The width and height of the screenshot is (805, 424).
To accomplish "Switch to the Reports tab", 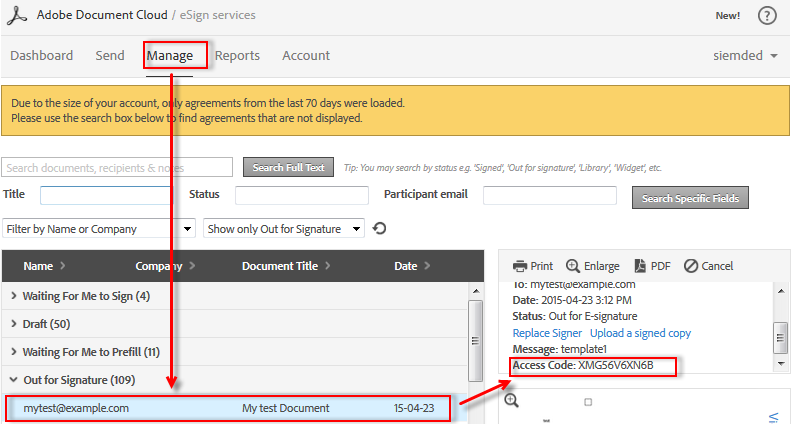I will click(x=237, y=56).
